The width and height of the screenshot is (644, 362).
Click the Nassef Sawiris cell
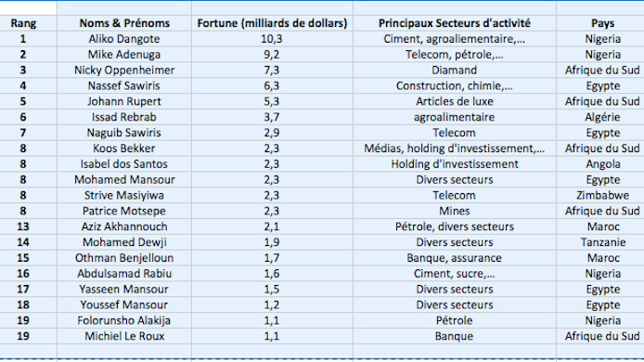tap(124, 86)
